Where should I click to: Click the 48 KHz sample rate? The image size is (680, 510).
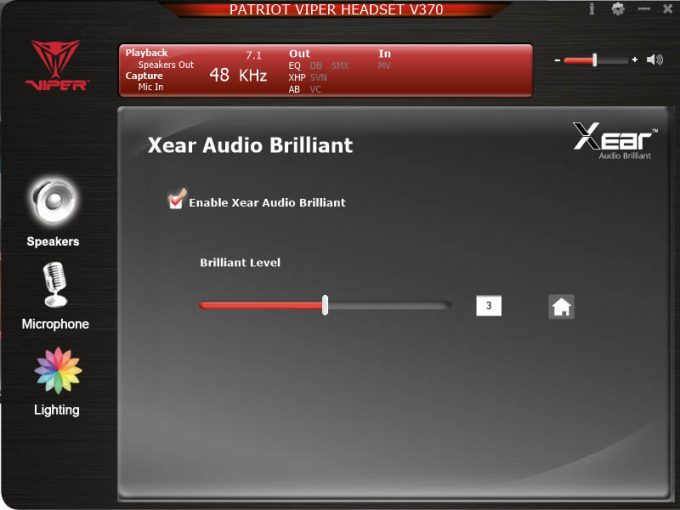click(x=238, y=75)
